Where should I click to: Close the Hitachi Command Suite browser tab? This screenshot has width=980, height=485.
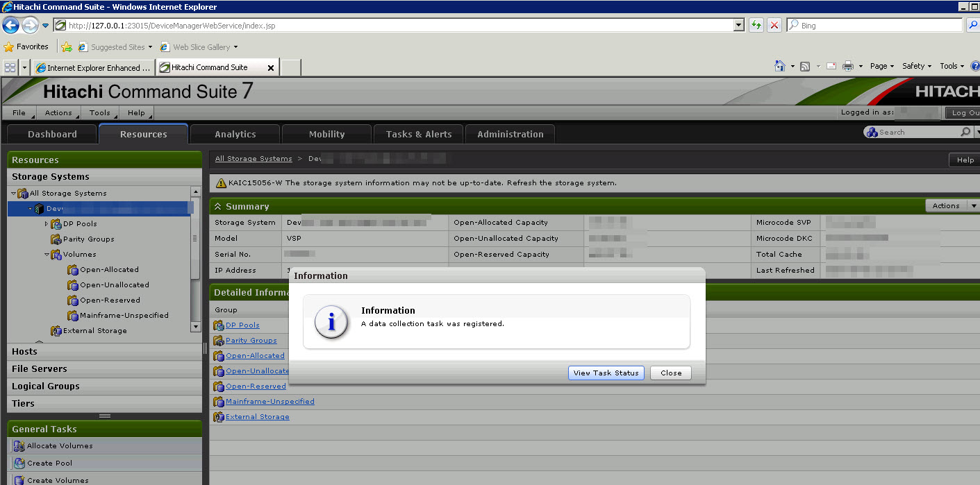[x=270, y=68]
